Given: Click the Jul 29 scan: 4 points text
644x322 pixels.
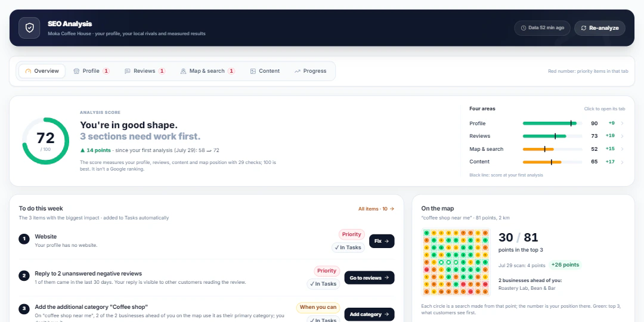Looking at the screenshot, I should click(522, 265).
